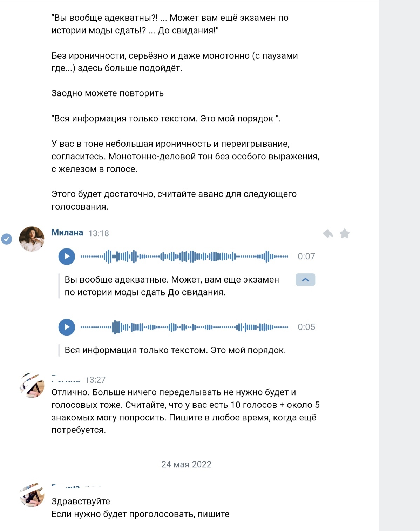420x531 pixels.
Task: Open avatar of the sender saying Здравствуйте
Action: 32,495
